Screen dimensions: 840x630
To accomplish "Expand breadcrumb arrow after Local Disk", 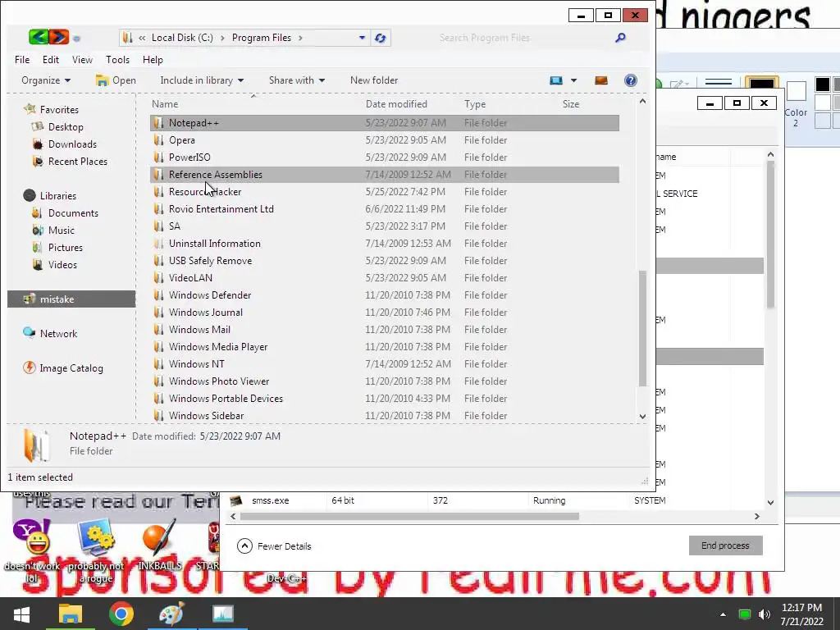I will coord(222,38).
